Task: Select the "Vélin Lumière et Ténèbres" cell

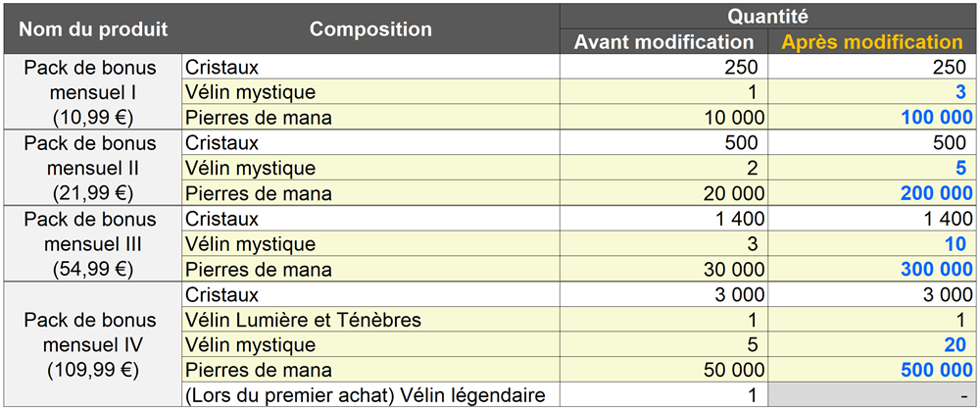Action: (303, 320)
